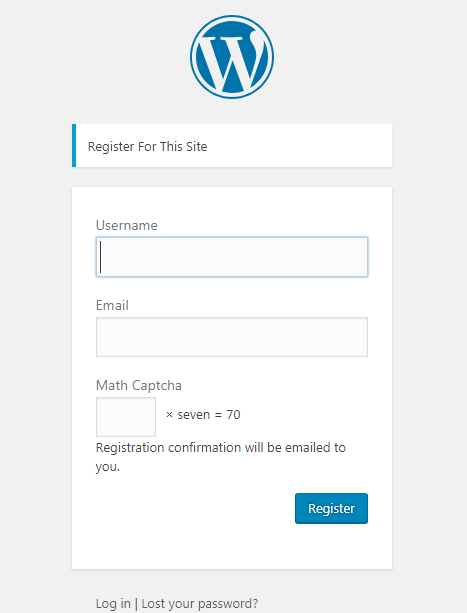This screenshot has width=467, height=613.
Task: Focus the Username text box
Action: point(232,257)
